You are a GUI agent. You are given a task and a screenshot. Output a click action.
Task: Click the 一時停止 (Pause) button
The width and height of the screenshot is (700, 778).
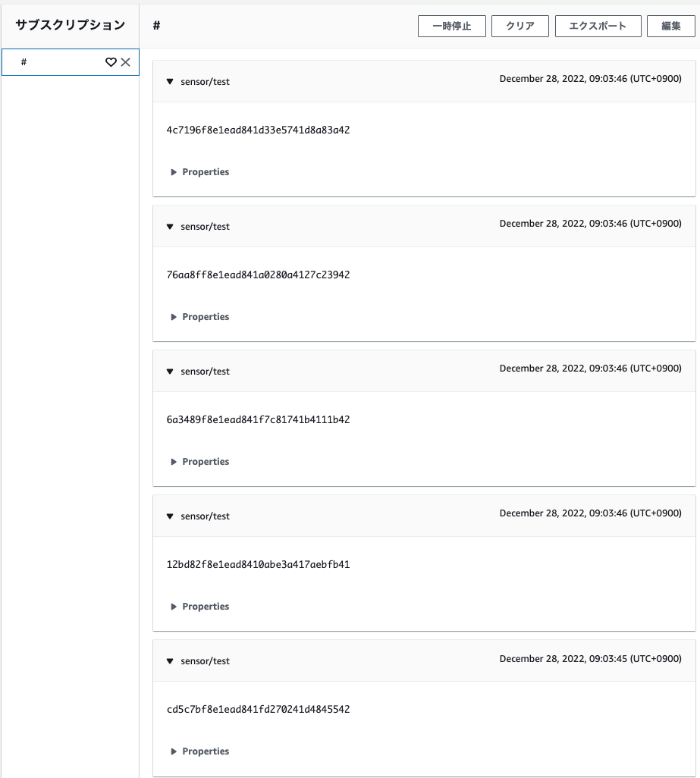click(451, 26)
